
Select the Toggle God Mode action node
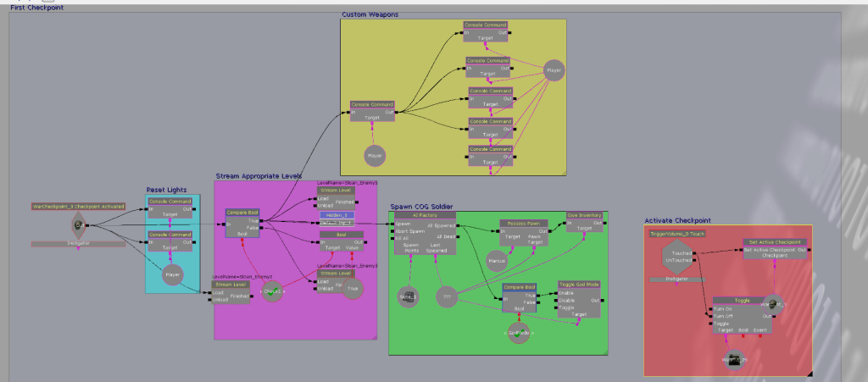coord(579,284)
